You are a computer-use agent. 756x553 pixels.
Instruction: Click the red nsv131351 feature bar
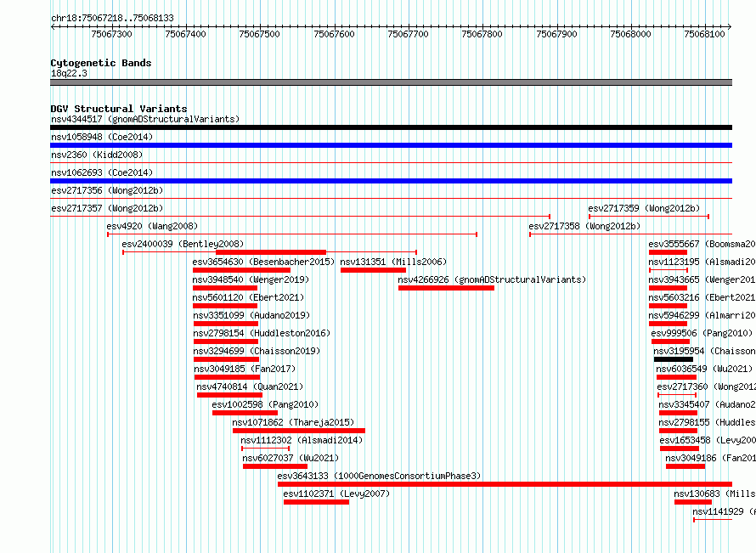coord(373,270)
